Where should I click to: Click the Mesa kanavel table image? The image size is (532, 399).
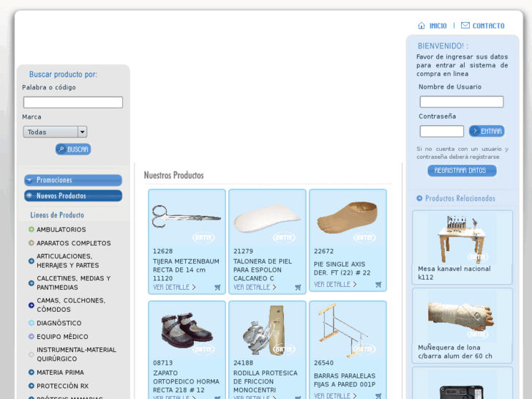[x=462, y=239]
